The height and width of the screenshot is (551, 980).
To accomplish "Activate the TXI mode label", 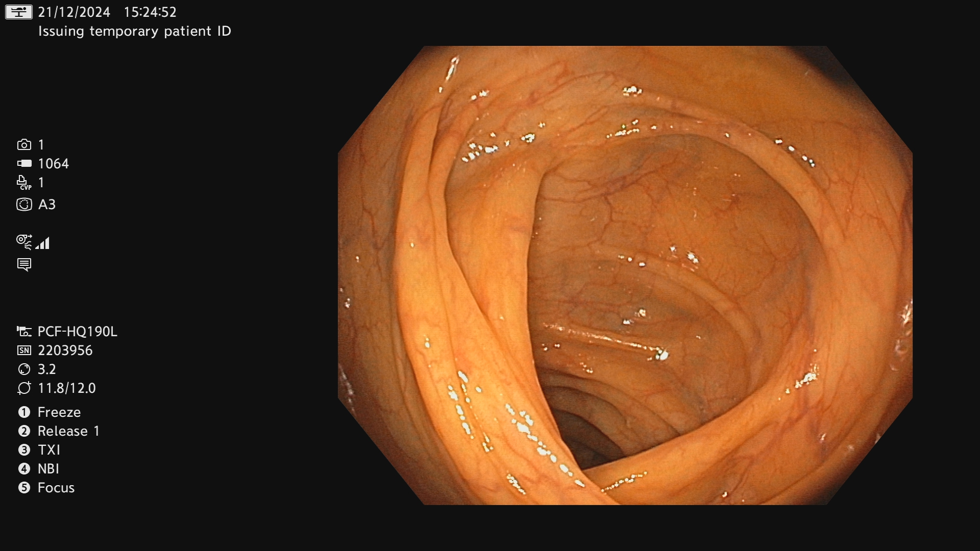I will click(49, 450).
